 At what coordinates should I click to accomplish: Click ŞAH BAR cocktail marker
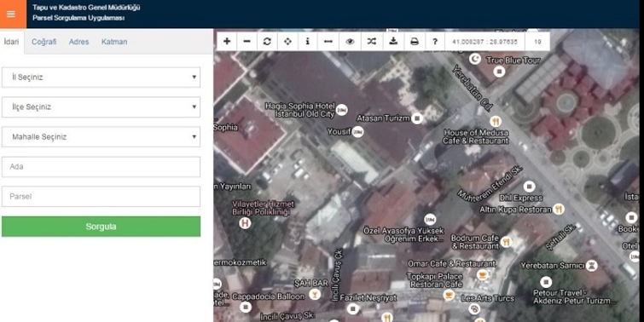click(315, 294)
